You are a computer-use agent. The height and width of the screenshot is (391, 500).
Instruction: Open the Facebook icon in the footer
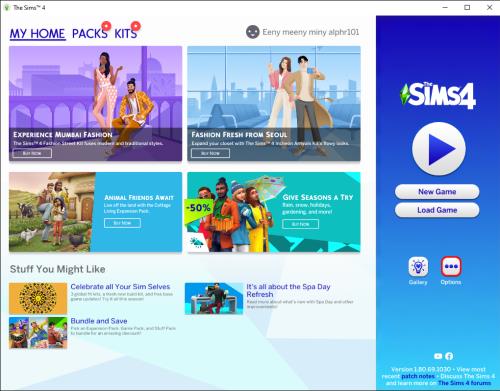click(x=449, y=356)
